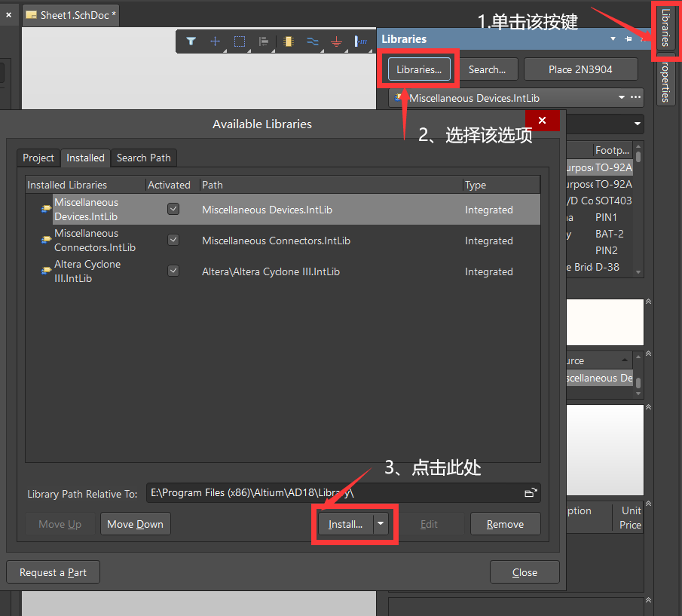Select the Miscellaneous Connectors.IntLib library icon
The height and width of the screenshot is (616, 682).
[46, 240]
